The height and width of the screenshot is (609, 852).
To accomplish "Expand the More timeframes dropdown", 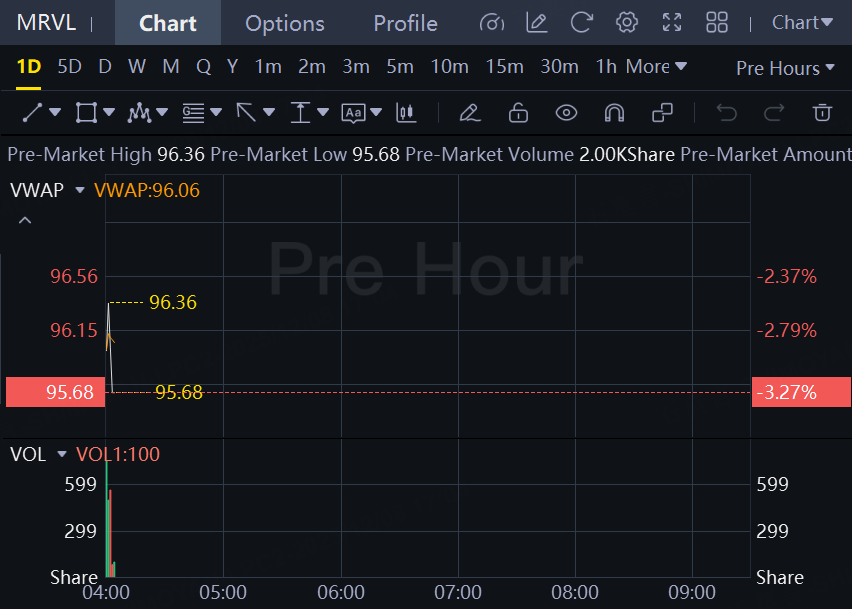I will click(x=656, y=67).
